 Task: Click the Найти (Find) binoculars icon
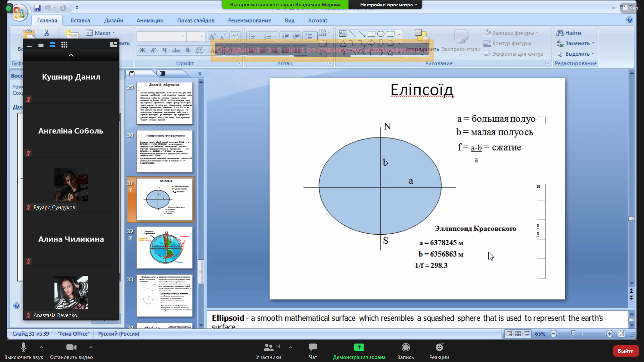pos(560,33)
